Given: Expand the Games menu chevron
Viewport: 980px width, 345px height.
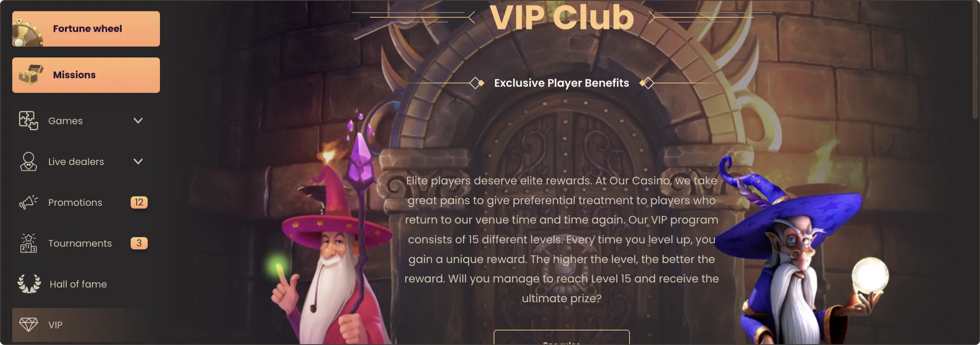Looking at the screenshot, I should [138, 121].
